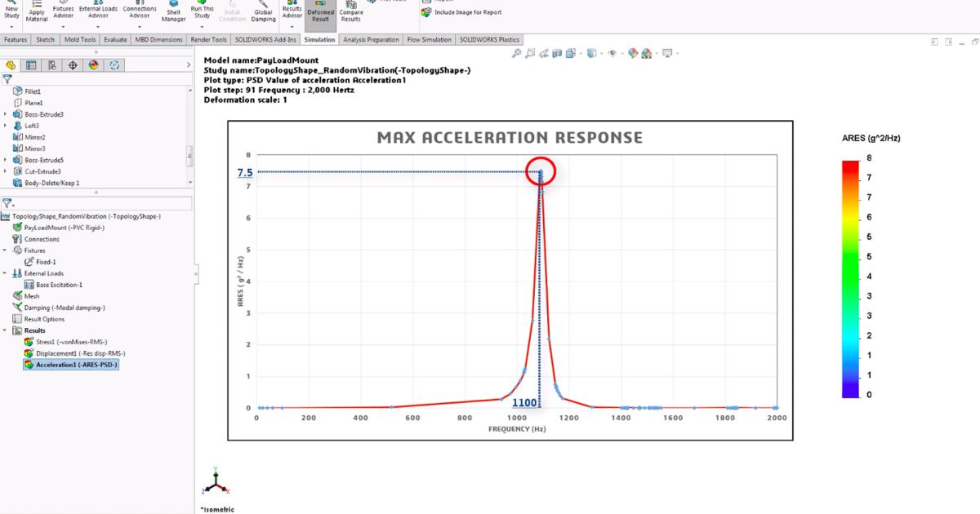Collapse the Fixtures tree node

click(6, 250)
